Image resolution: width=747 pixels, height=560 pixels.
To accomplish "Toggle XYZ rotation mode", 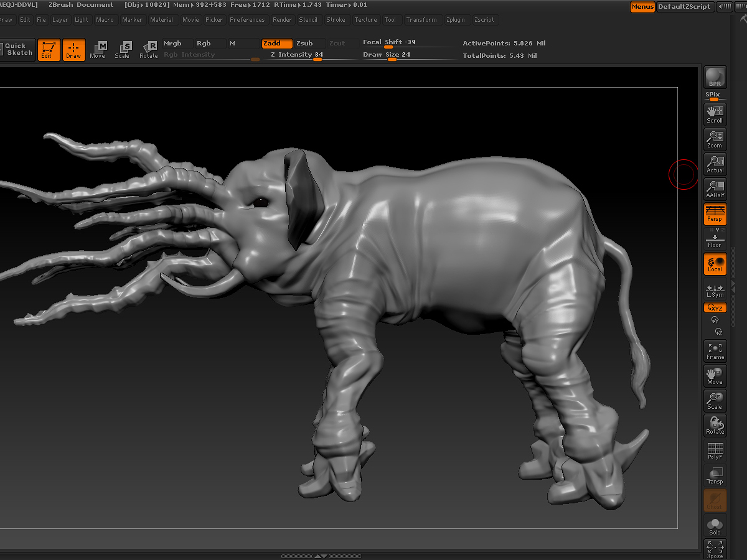I will pos(715,307).
